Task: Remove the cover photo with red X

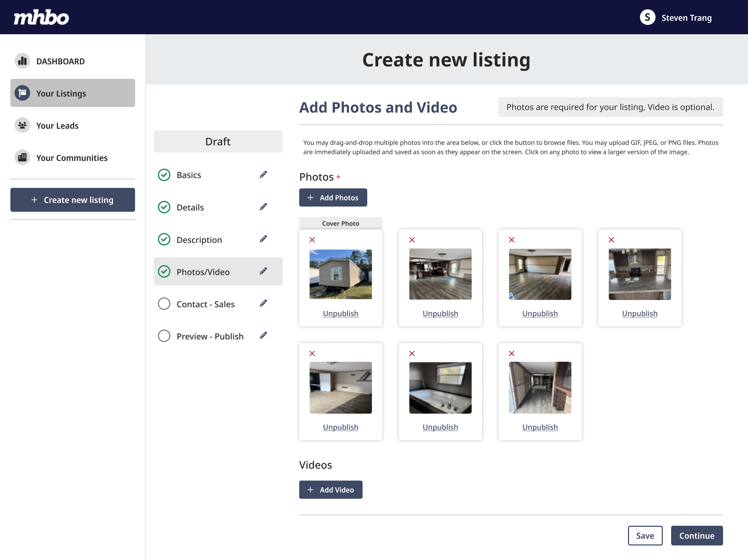Action: [312, 240]
